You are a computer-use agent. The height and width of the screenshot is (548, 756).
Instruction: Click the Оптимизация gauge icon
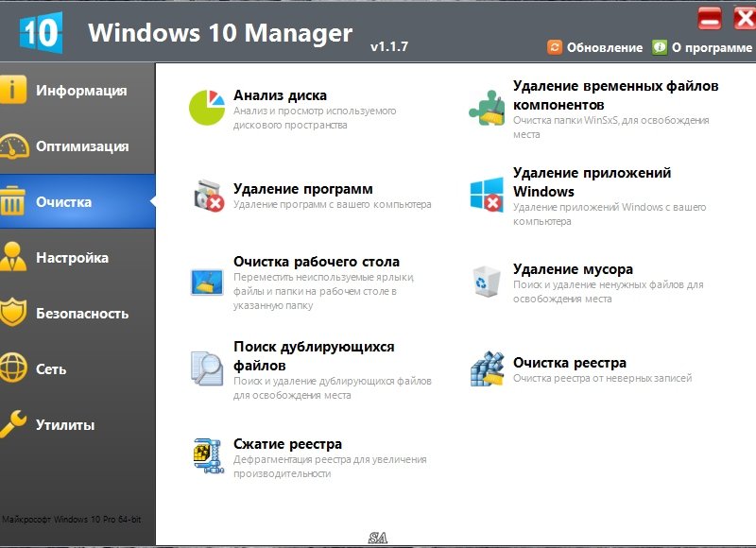click(x=13, y=146)
